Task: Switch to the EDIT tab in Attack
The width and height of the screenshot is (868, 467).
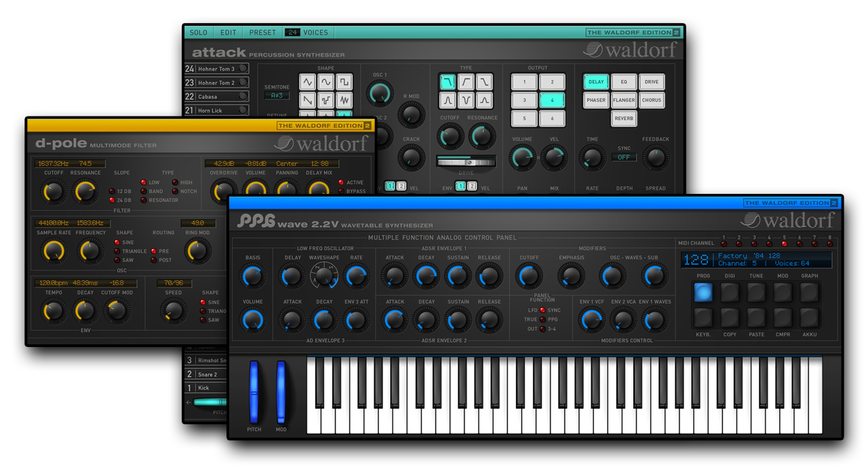Action: (229, 33)
